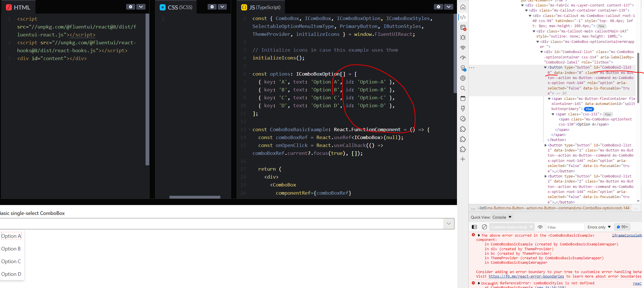Toggle the flex badge on css-132 span
The width and height of the screenshot is (644, 288).
pos(608,114)
